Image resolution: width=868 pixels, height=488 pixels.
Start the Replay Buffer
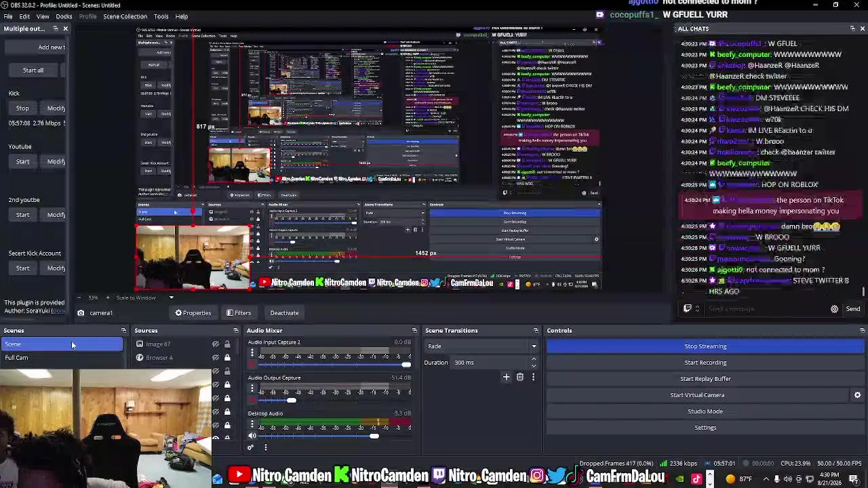tap(705, 379)
